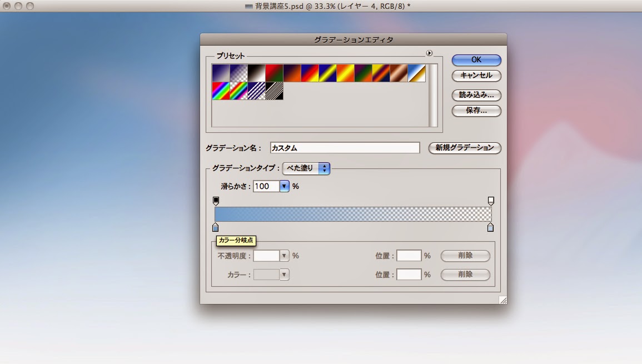This screenshot has width=642, height=364.
Task: Click the document icon beside 背景講座5.psd title
Action: pyautogui.click(x=248, y=7)
